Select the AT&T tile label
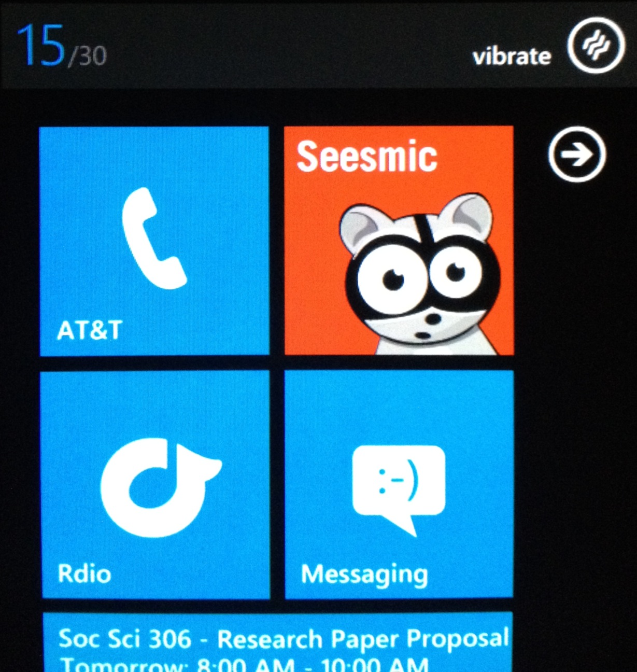This screenshot has height=672, width=637. [89, 330]
